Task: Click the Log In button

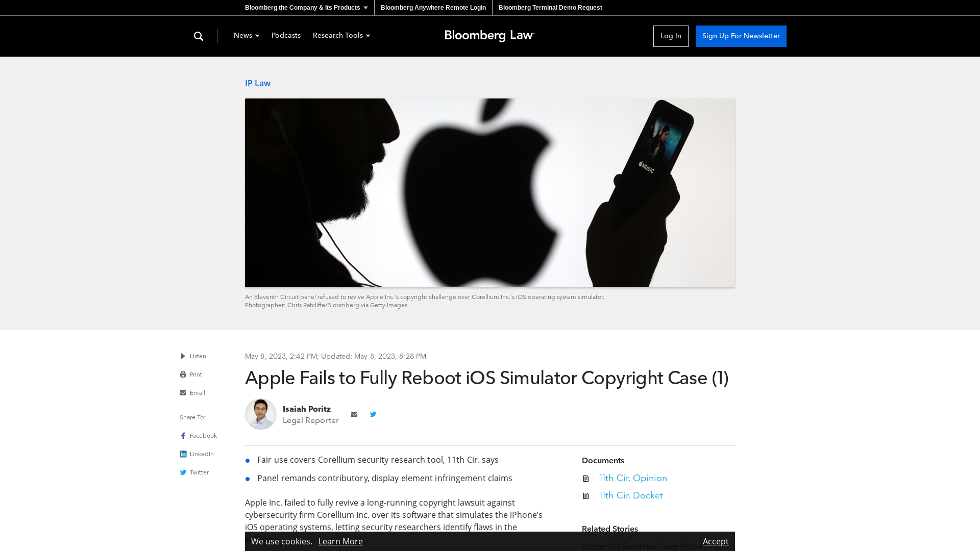Action: point(670,36)
